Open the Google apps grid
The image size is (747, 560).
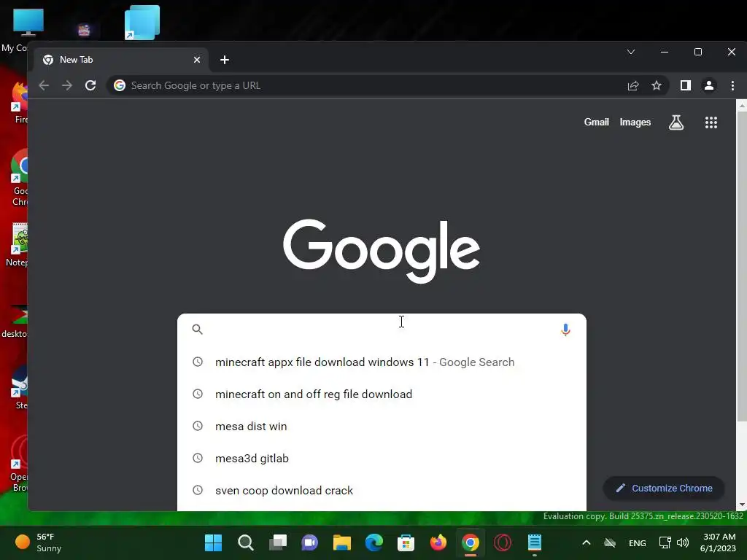tap(711, 122)
